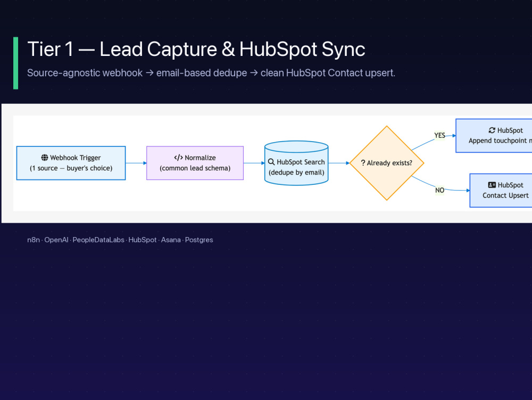Select the HubSpot Search cylinder node
The image size is (532, 400).
[296, 163]
